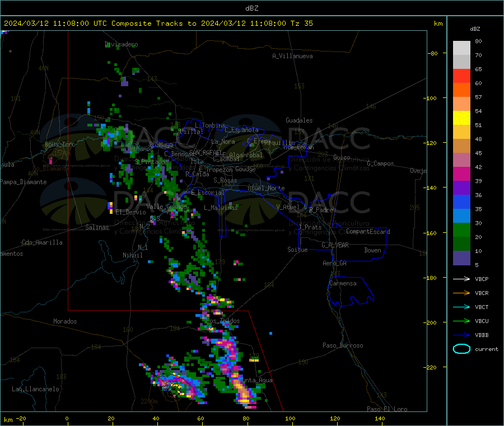Click the Atuel_Norte place label
This screenshot has height=426, width=504.
(266, 188)
